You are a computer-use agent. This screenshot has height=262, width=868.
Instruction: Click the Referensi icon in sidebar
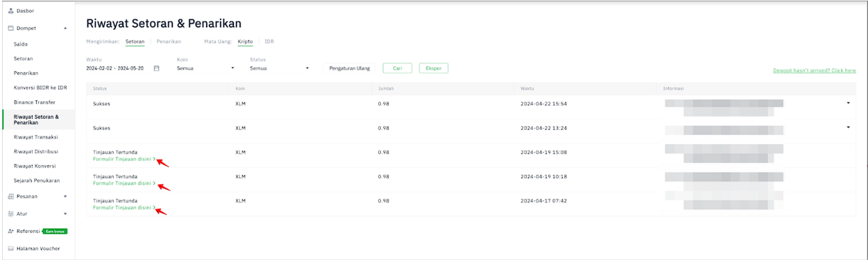(x=10, y=231)
